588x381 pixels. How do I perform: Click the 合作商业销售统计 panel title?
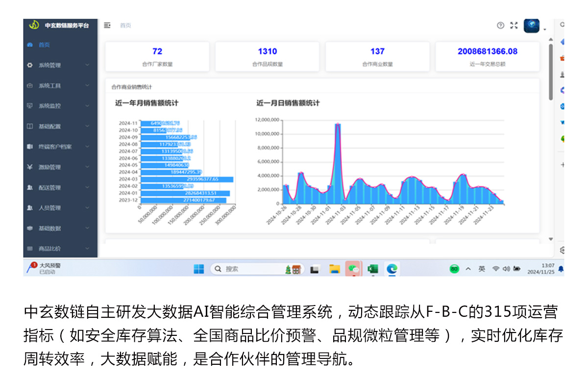131,87
